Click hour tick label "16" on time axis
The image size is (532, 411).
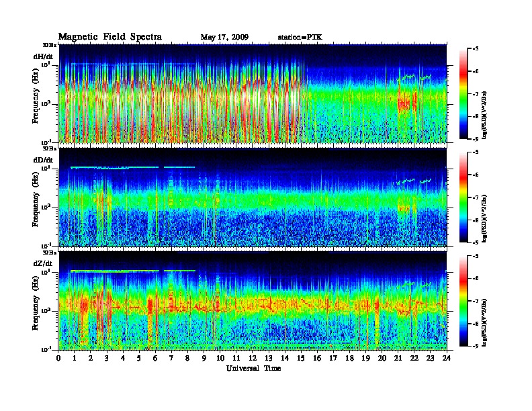pyautogui.click(x=317, y=358)
